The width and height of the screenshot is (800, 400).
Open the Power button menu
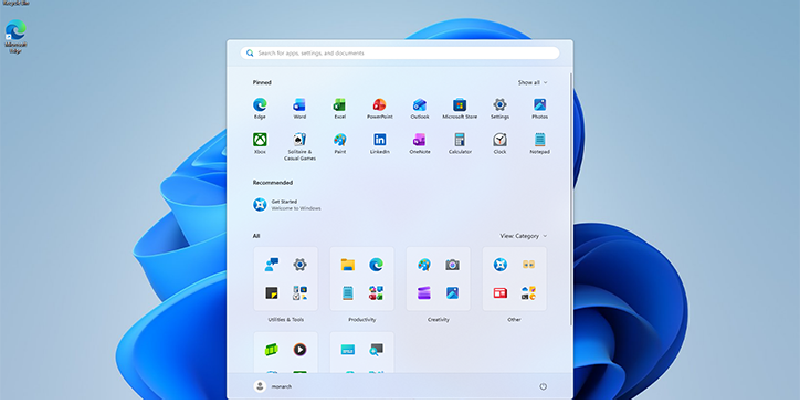[x=543, y=387]
